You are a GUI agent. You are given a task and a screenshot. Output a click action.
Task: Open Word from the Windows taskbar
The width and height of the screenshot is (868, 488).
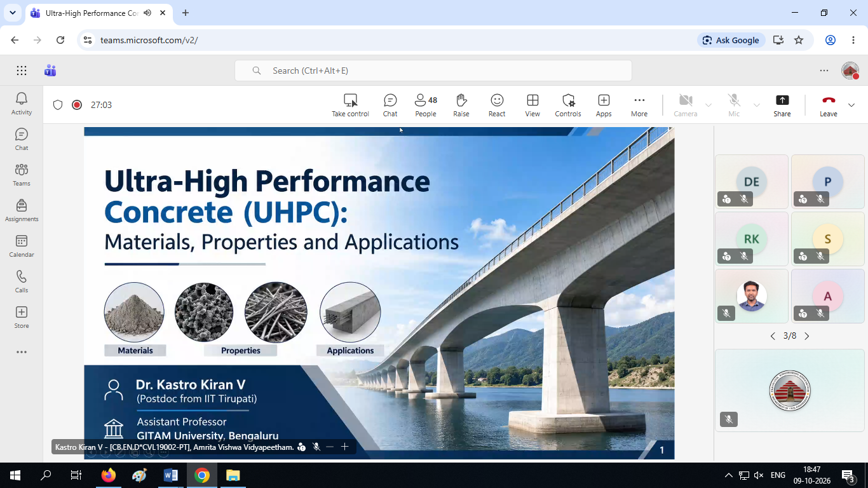coord(170,475)
